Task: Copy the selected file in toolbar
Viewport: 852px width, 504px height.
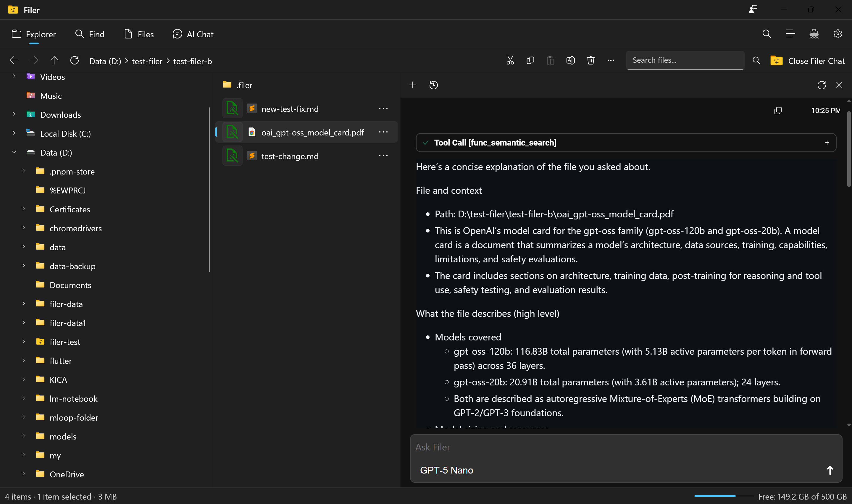Action: click(x=530, y=61)
